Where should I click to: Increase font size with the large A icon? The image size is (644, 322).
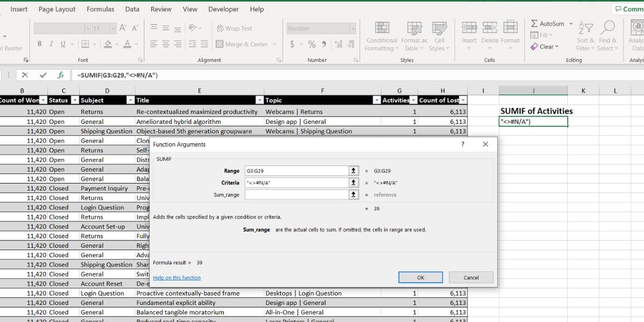click(x=123, y=28)
